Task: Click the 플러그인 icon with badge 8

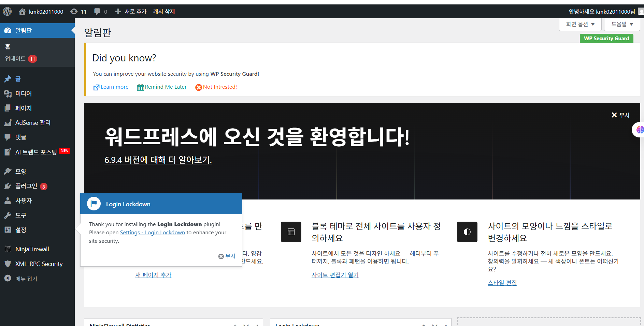Action: click(8, 186)
